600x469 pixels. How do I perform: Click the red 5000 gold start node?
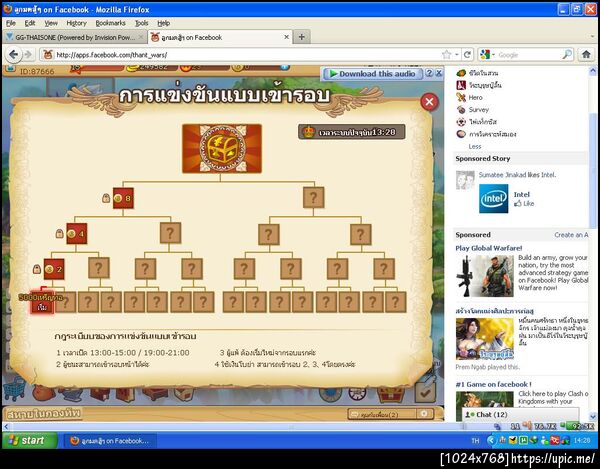pos(42,302)
